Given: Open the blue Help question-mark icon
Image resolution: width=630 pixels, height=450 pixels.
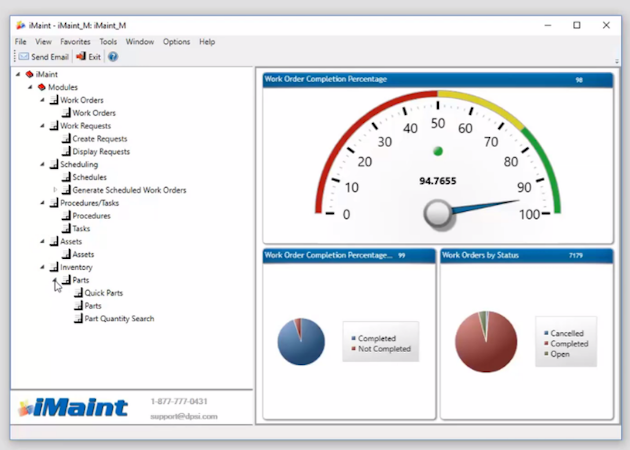Looking at the screenshot, I should (113, 57).
